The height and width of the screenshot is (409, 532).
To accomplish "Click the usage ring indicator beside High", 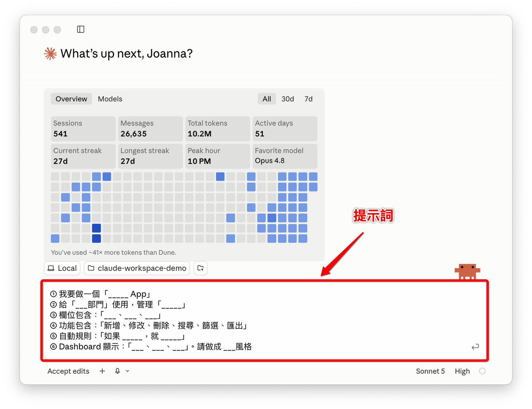I will (482, 371).
